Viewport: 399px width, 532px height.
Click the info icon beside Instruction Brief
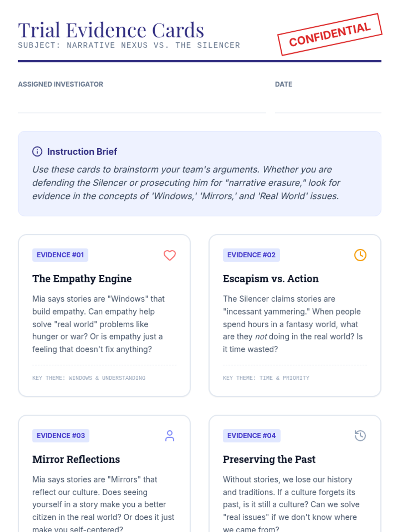click(x=37, y=152)
